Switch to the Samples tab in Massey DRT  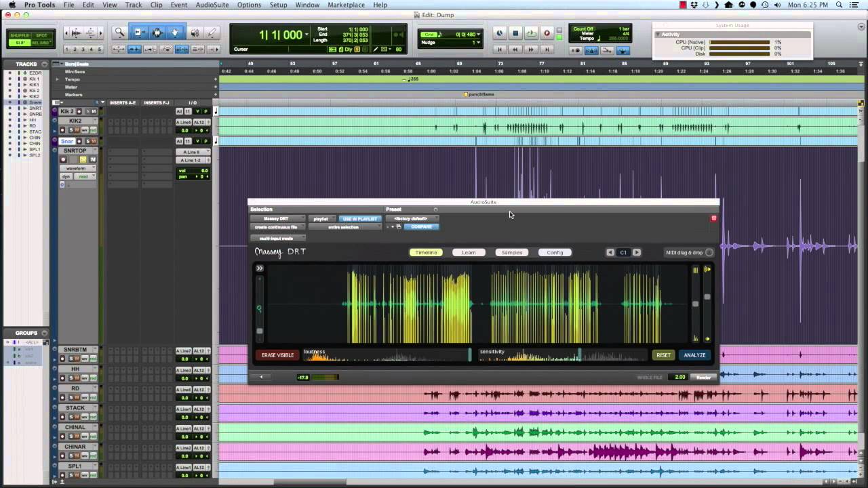[x=512, y=252]
